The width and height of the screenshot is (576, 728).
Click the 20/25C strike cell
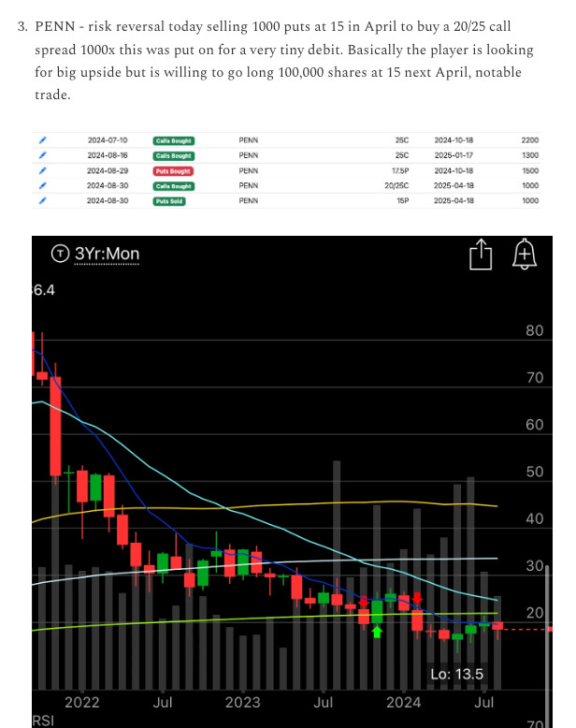click(x=396, y=185)
